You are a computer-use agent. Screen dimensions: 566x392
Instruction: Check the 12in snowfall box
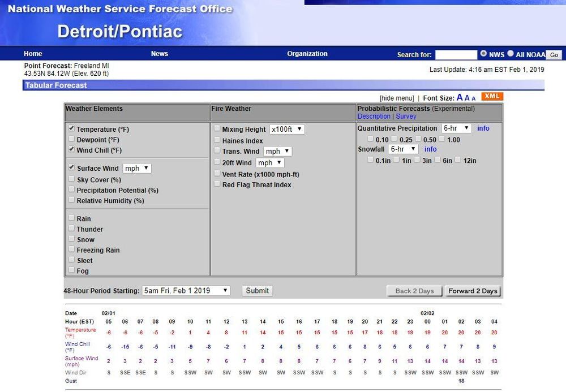coord(458,160)
